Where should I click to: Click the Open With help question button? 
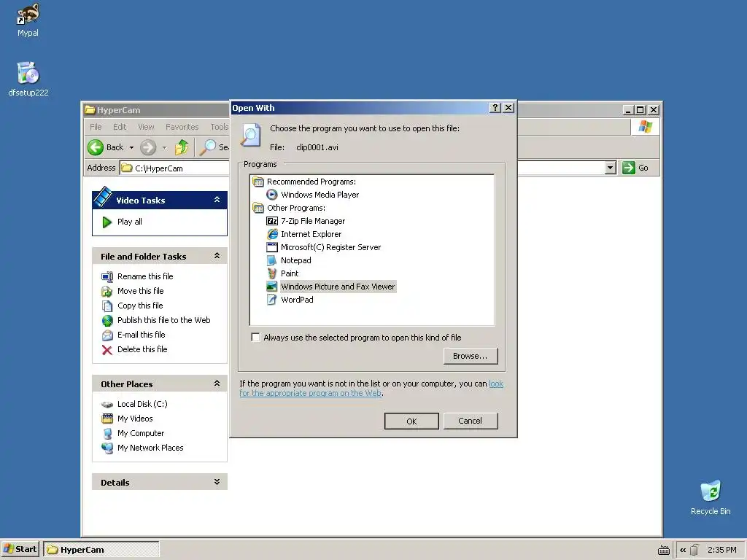[x=495, y=108]
